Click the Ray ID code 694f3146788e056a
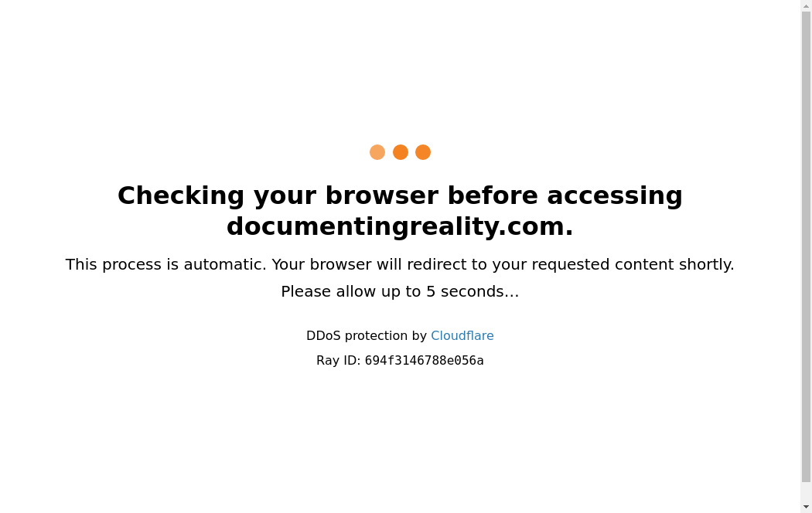 pos(424,361)
